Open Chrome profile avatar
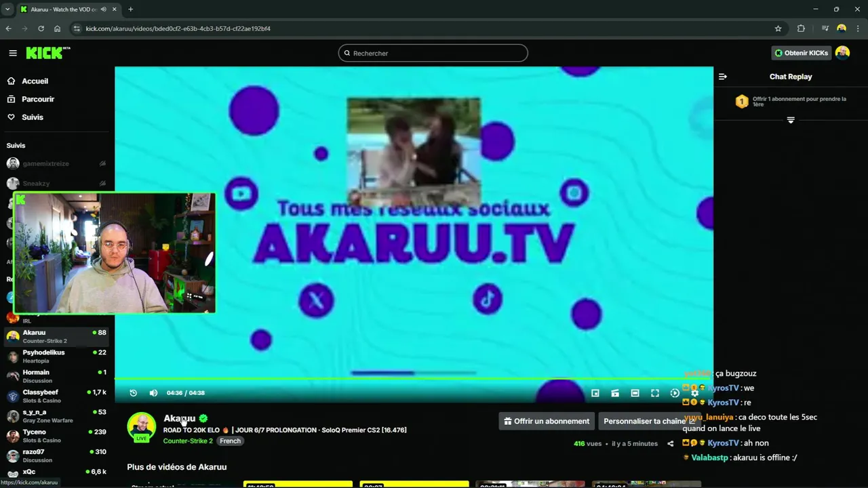The height and width of the screenshot is (488, 868). [x=842, y=28]
